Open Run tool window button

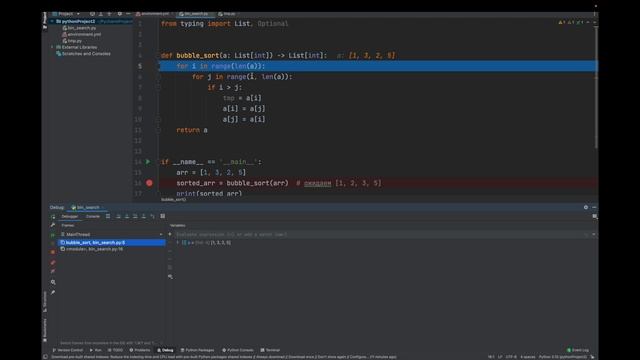click(x=95, y=350)
